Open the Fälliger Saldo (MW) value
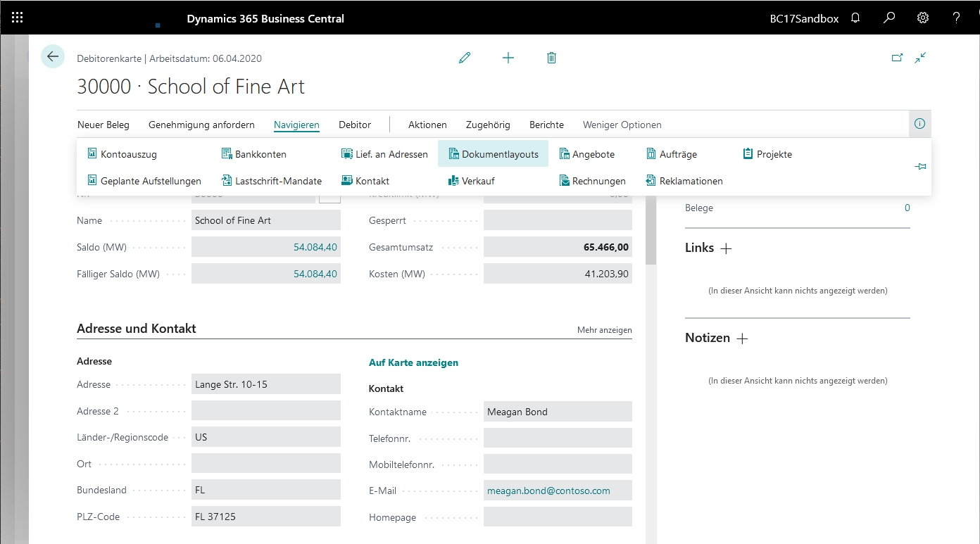The width and height of the screenshot is (980, 544). (315, 274)
